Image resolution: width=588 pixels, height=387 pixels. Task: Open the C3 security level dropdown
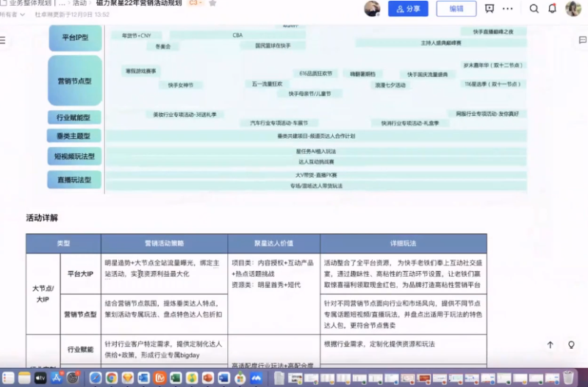click(x=196, y=3)
